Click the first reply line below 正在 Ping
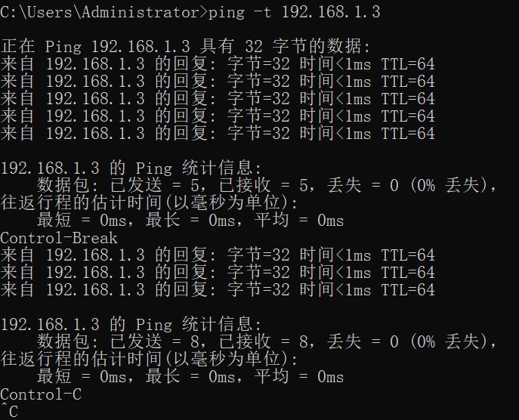Image resolution: width=519 pixels, height=420 pixels. (x=218, y=64)
